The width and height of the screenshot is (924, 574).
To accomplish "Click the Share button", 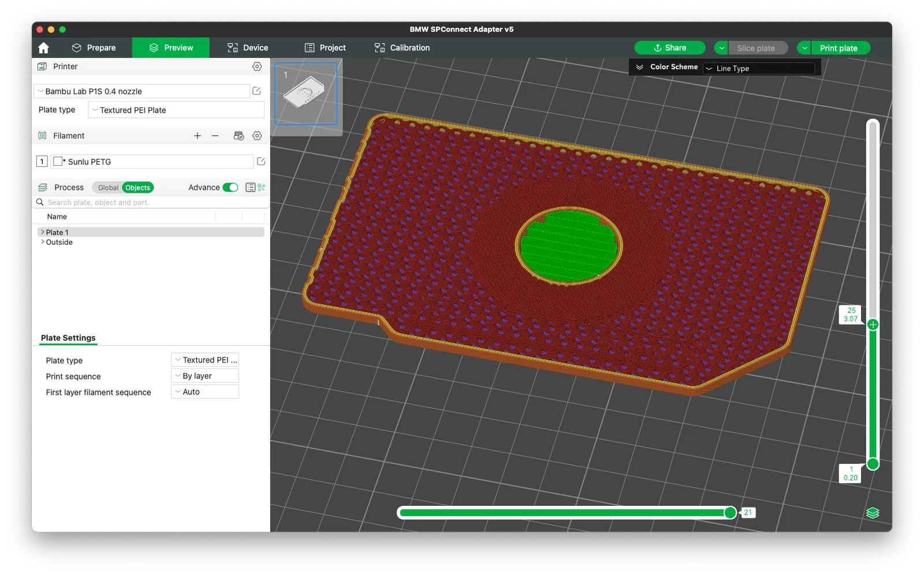I will 670,48.
